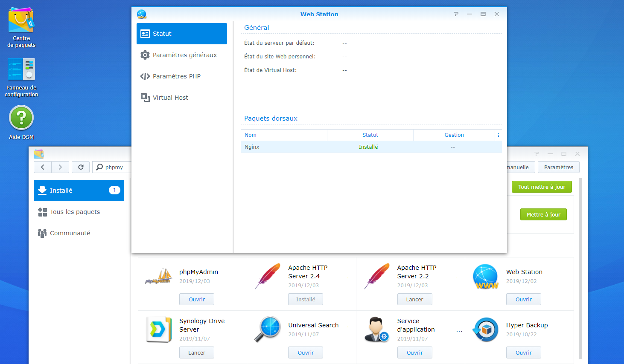Click the Universal Search package name

click(x=313, y=325)
